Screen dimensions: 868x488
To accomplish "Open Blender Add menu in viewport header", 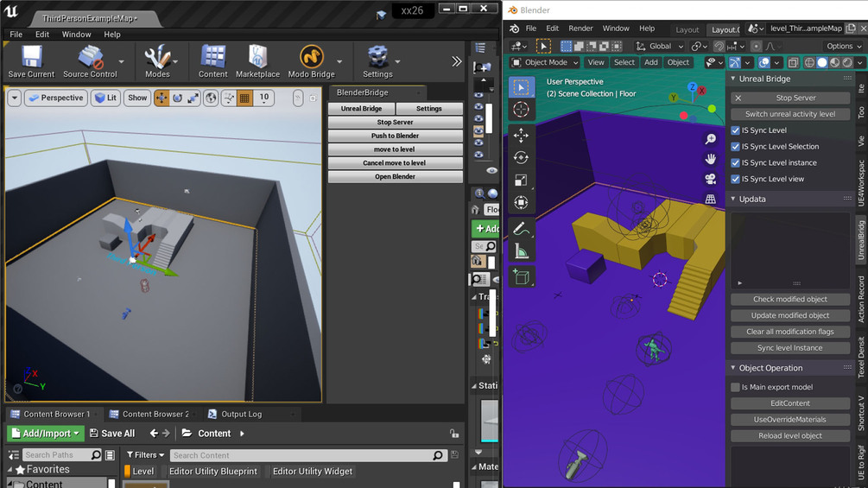I will (651, 62).
